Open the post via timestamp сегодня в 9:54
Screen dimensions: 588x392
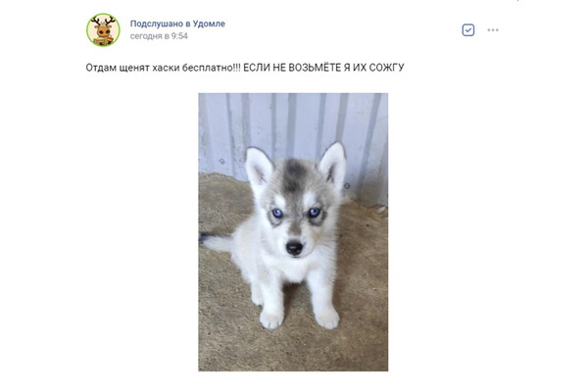point(159,36)
